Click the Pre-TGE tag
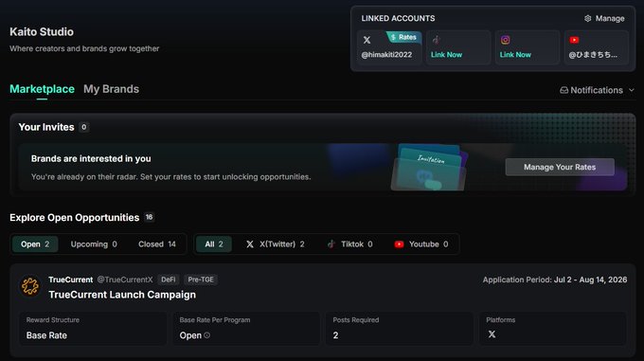 [x=201, y=280]
